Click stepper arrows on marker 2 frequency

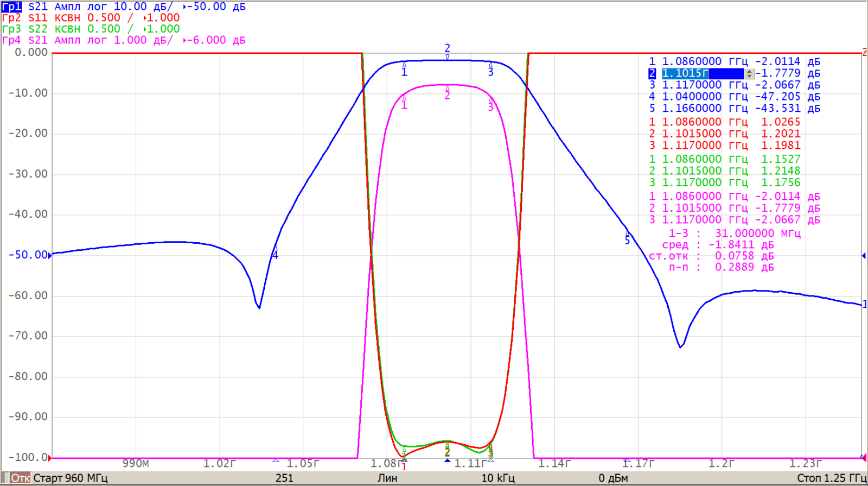[x=749, y=73]
